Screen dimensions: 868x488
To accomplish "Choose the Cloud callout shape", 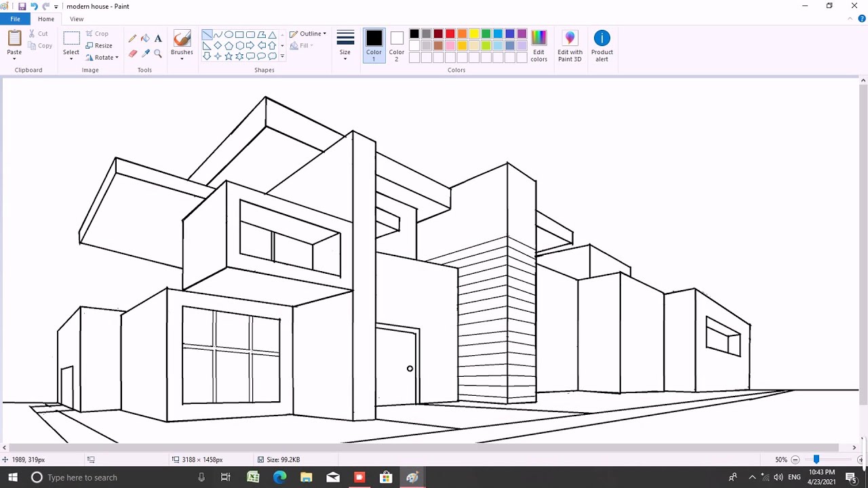I will (x=272, y=56).
